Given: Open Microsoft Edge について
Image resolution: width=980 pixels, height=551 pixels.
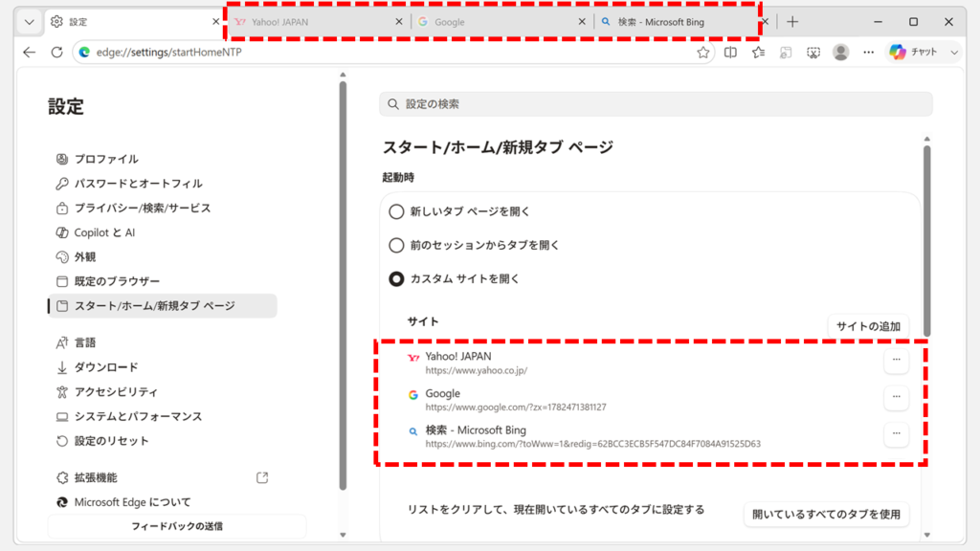Looking at the screenshot, I should [x=163, y=501].
